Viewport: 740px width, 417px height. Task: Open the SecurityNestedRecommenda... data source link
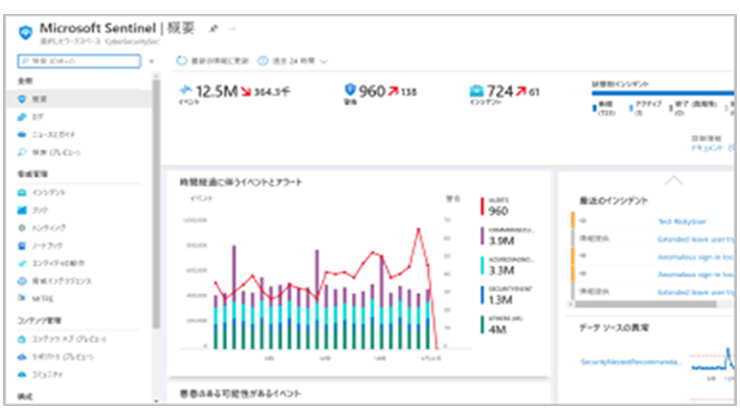coord(631,362)
